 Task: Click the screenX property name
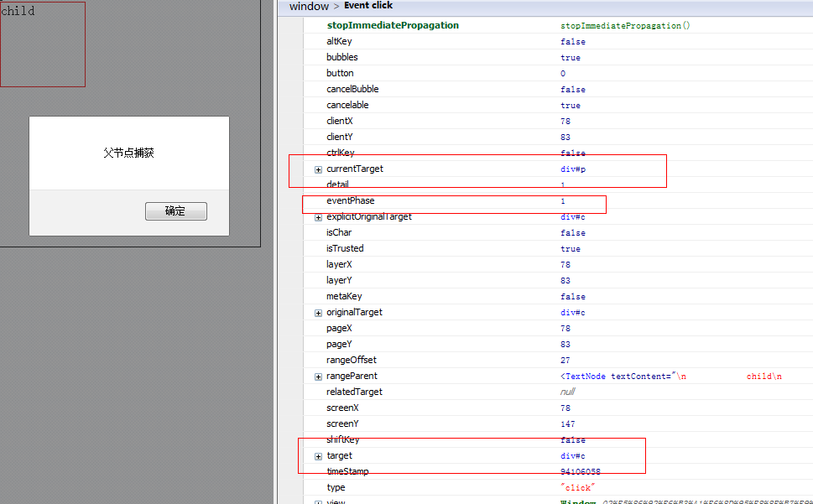[342, 408]
